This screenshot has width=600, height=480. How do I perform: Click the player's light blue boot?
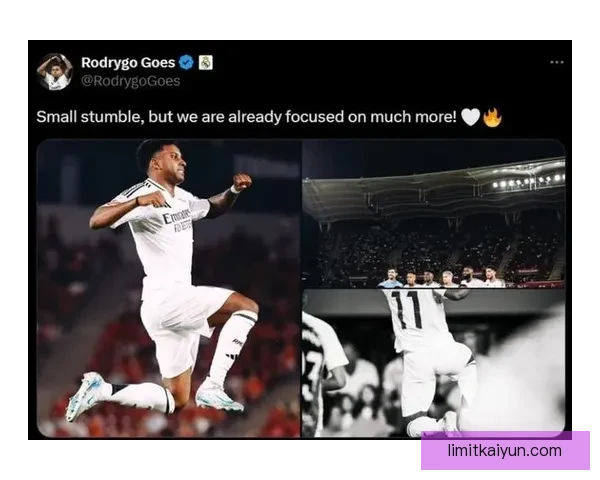click(86, 396)
